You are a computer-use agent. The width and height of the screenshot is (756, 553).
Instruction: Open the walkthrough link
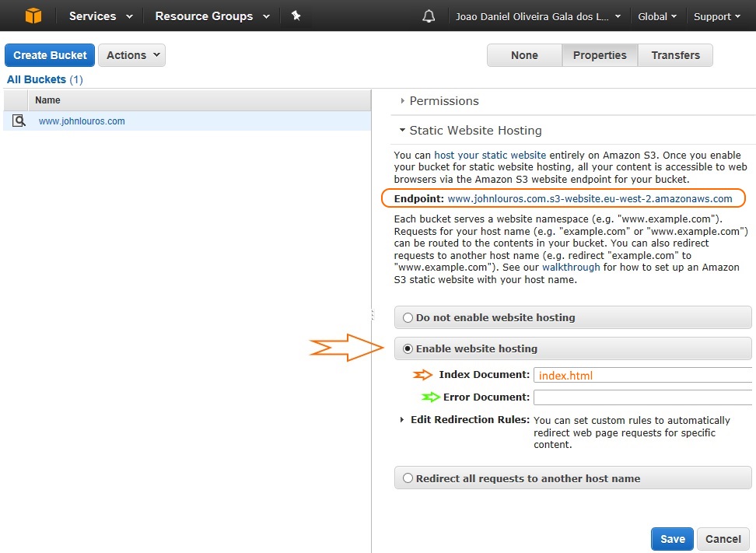click(x=571, y=267)
